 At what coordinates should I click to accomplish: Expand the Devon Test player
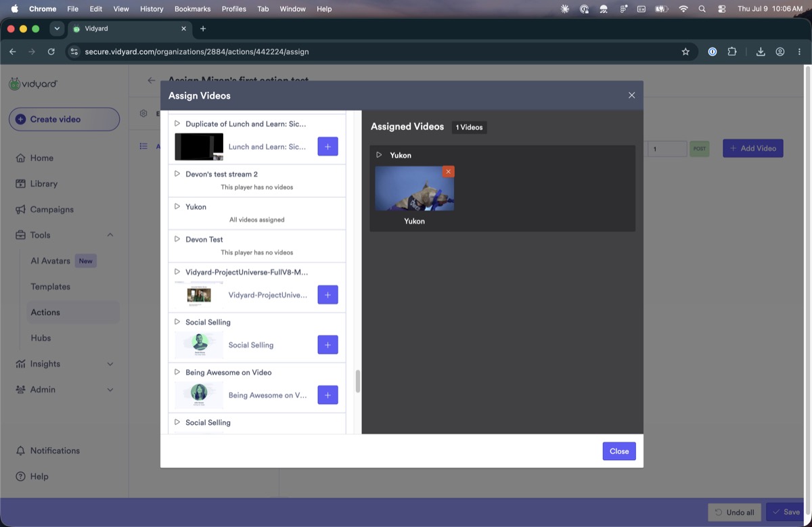pyautogui.click(x=177, y=239)
